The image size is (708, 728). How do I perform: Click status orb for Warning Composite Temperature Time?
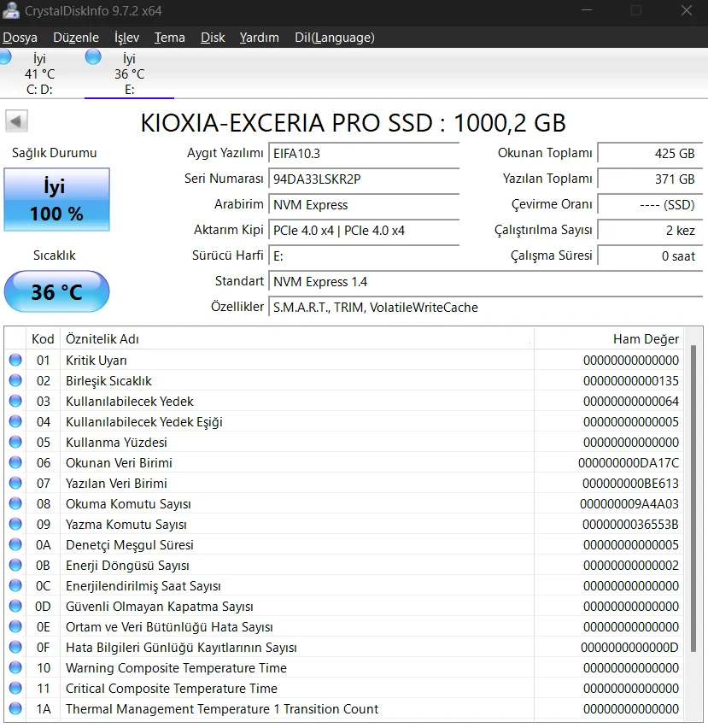pyautogui.click(x=15, y=667)
